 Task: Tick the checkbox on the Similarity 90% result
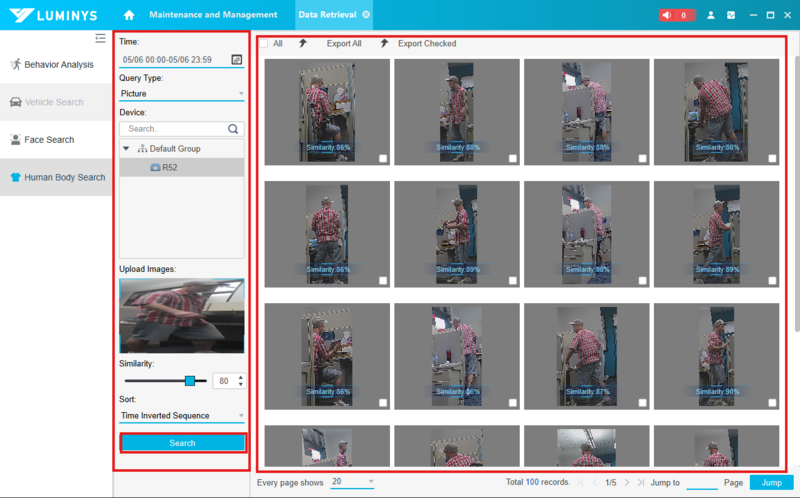772,403
